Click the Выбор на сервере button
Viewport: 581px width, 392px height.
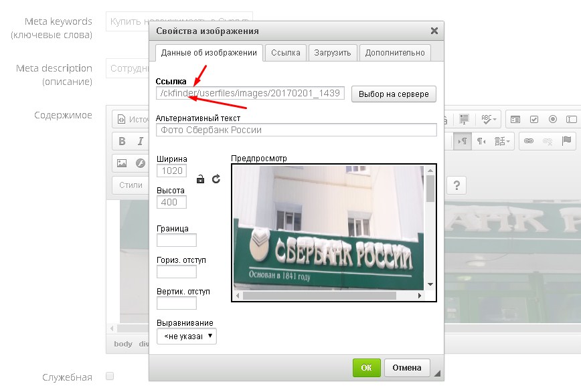coord(394,94)
